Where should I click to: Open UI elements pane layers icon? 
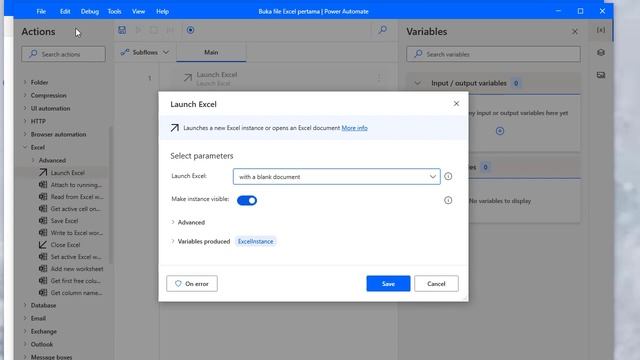[x=601, y=53]
